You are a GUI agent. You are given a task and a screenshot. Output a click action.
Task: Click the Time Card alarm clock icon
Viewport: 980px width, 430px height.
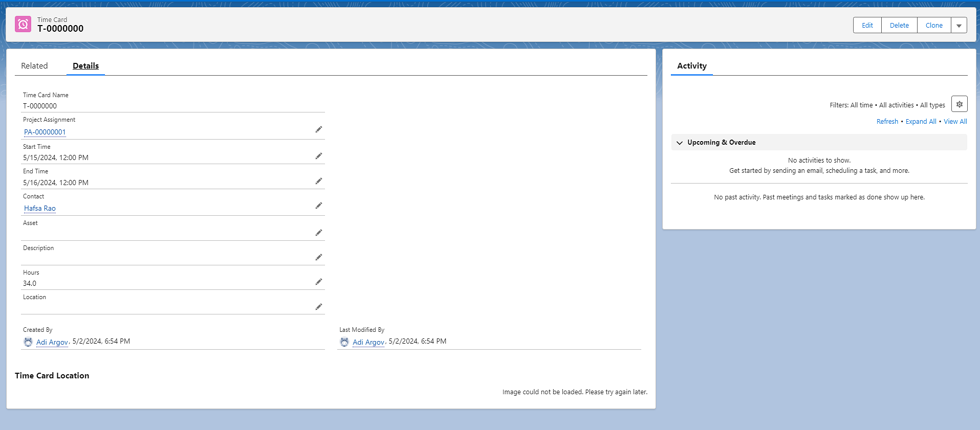[x=23, y=24]
